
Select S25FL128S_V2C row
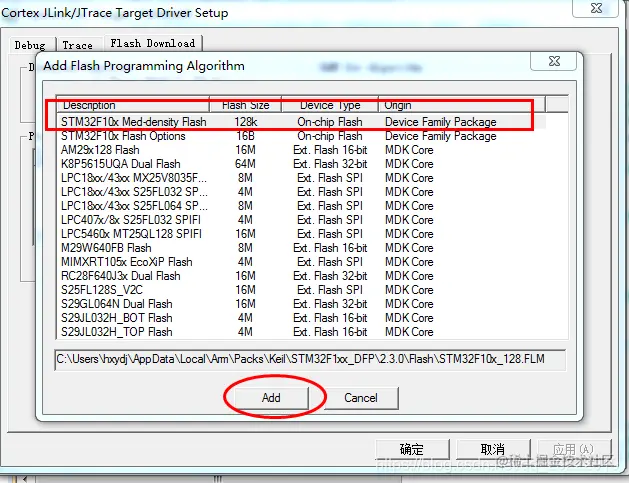(x=301, y=290)
